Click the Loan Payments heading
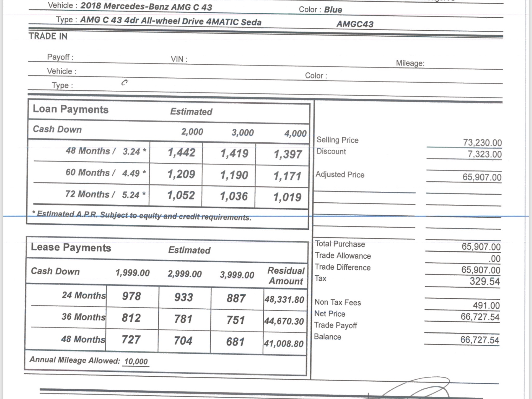 70,109
